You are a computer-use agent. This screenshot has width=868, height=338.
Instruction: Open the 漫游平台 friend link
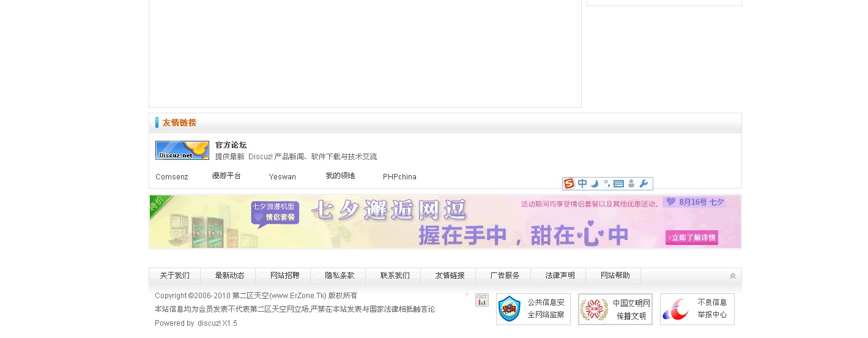pos(226,176)
